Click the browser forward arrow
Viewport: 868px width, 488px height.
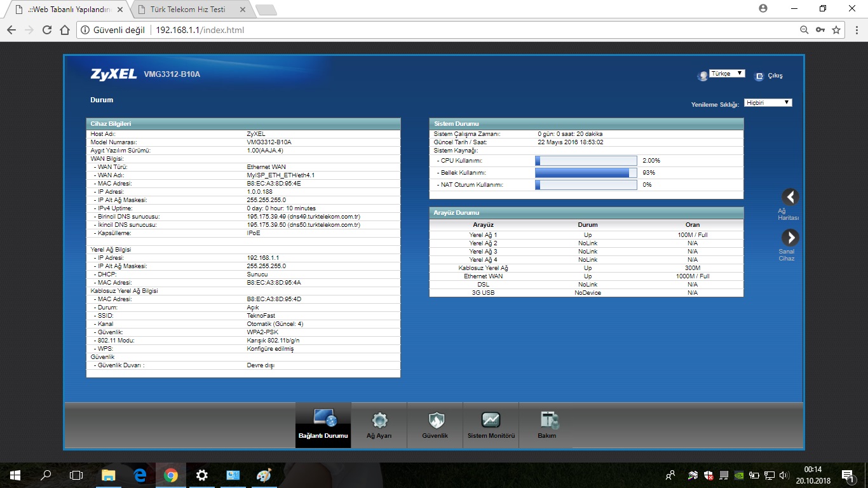click(29, 30)
